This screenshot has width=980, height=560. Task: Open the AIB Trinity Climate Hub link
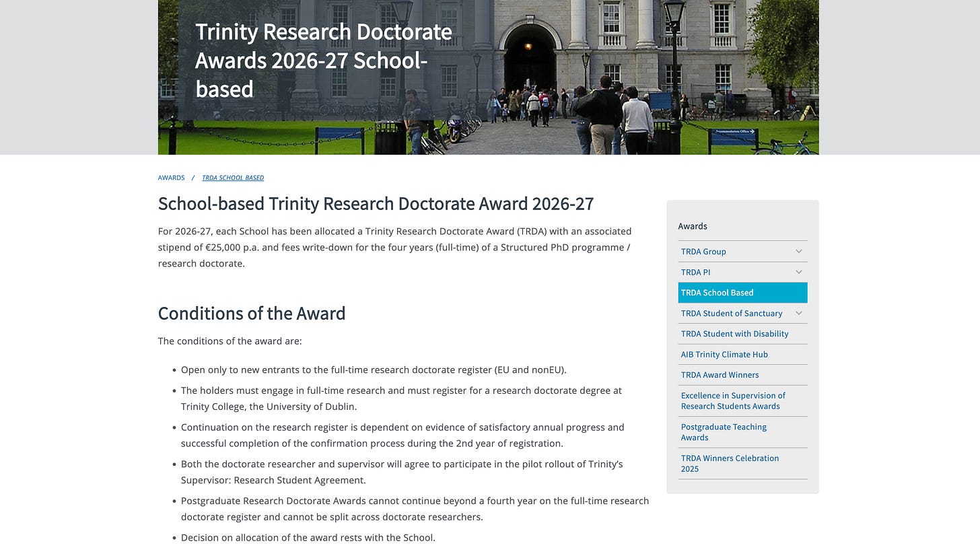[x=724, y=355]
